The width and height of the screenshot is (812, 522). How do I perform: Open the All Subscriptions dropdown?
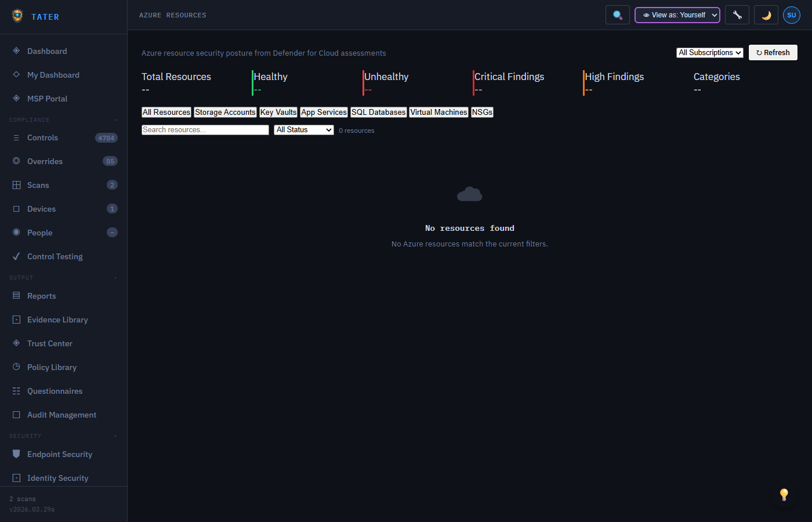[710, 53]
